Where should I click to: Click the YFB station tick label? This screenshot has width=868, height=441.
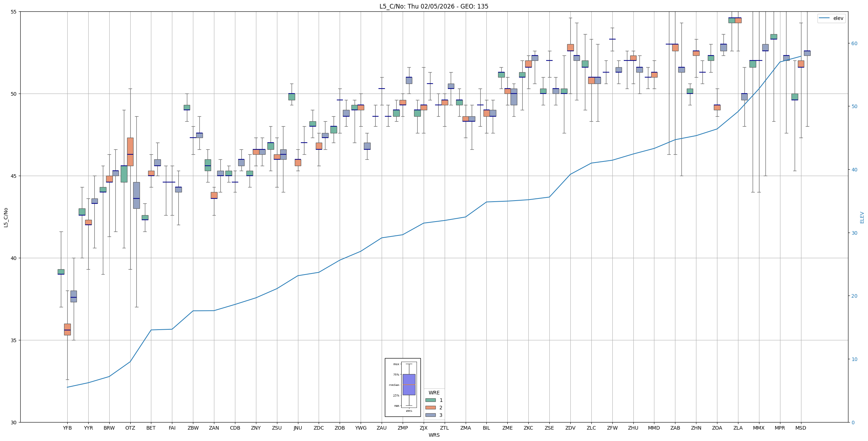67,428
